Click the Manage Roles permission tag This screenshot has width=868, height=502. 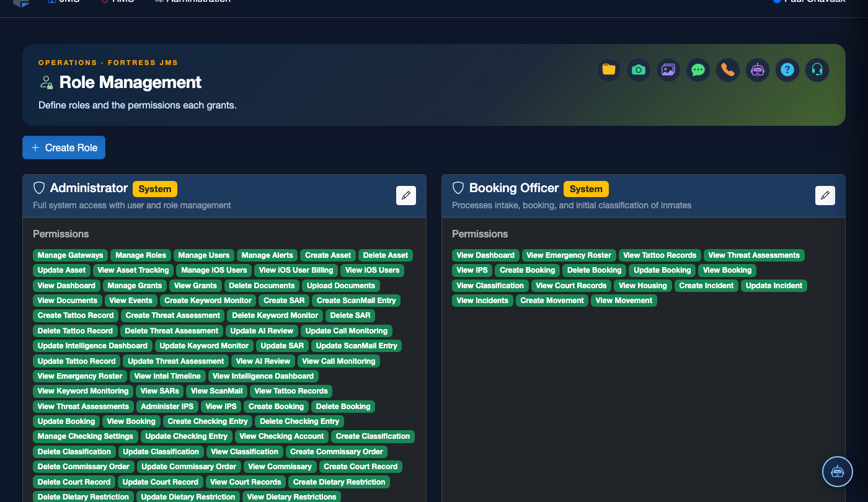point(141,255)
